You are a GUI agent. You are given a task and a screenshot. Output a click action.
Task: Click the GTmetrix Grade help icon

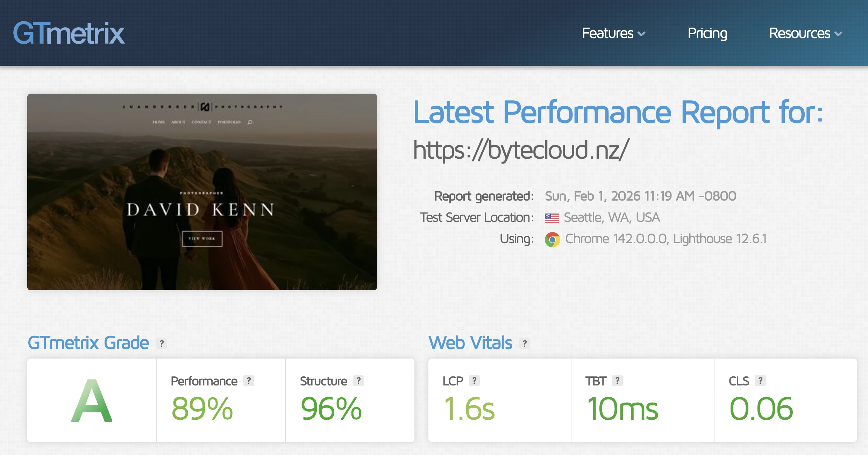tap(162, 343)
